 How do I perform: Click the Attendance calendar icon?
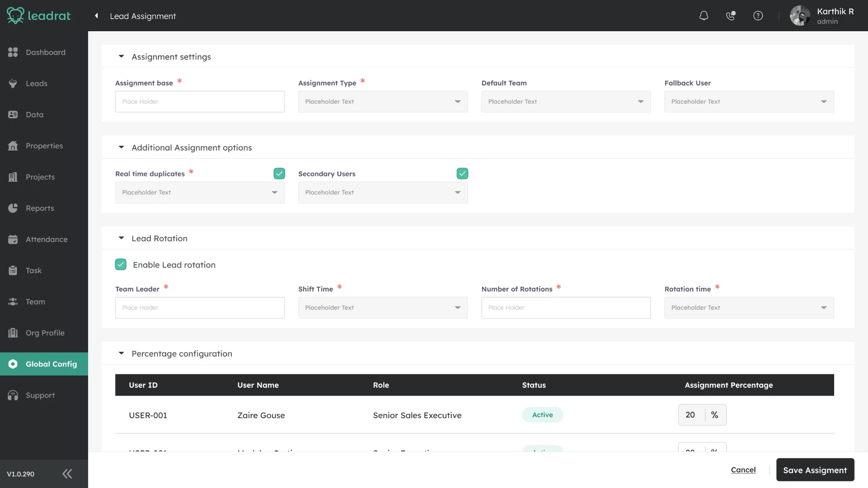13,239
